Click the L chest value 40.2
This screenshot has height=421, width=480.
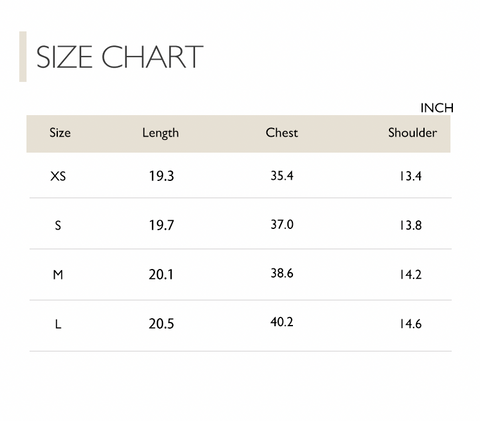[x=282, y=322]
